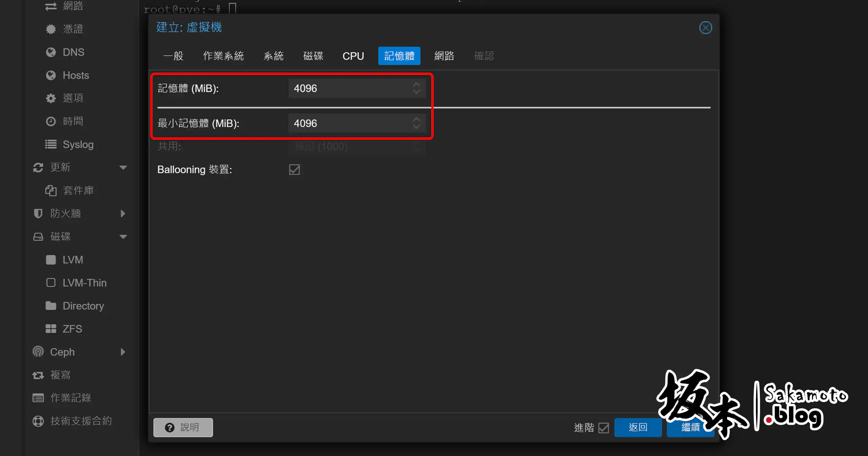The width and height of the screenshot is (868, 456).
Task: Open the Syslog viewer from the sidebar
Action: pos(78,144)
